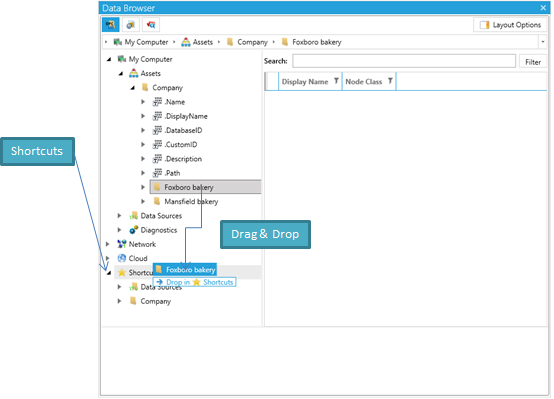554x399 pixels.
Task: Click the Cloud globe icon in tree
Action: pos(122,258)
